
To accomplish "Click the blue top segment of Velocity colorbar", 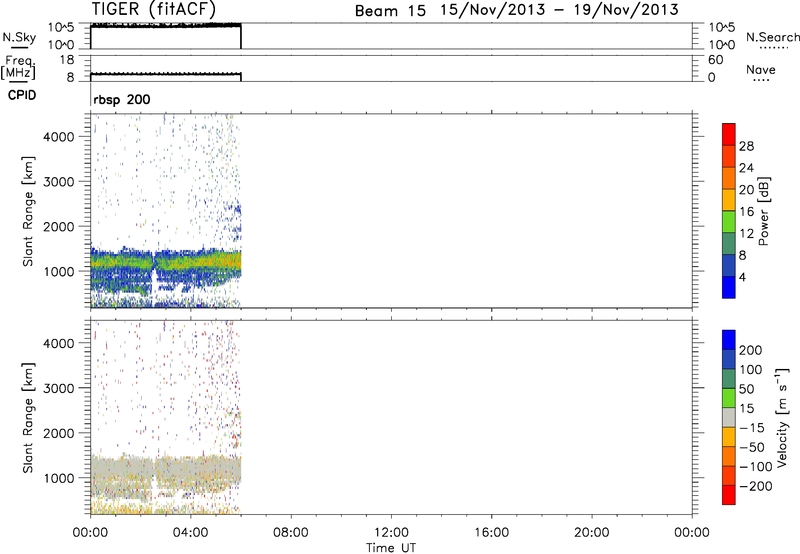I will click(729, 340).
